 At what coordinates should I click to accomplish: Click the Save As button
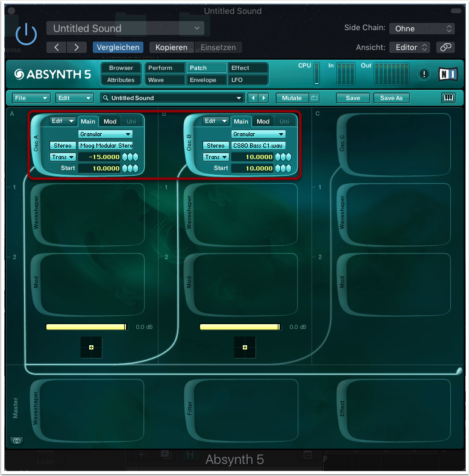pos(391,98)
